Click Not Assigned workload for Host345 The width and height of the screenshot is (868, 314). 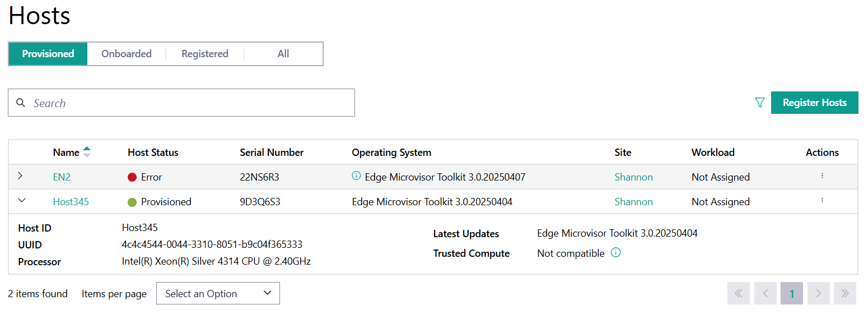coord(721,202)
